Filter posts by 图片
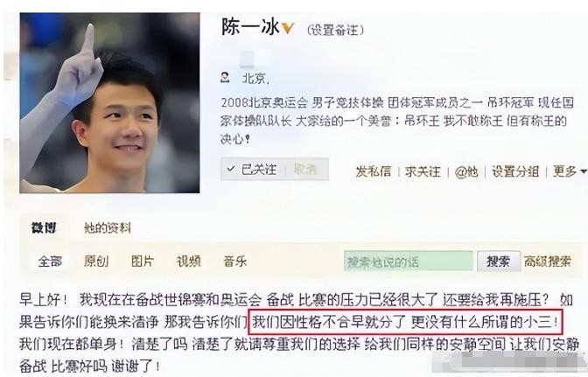 coord(143,262)
